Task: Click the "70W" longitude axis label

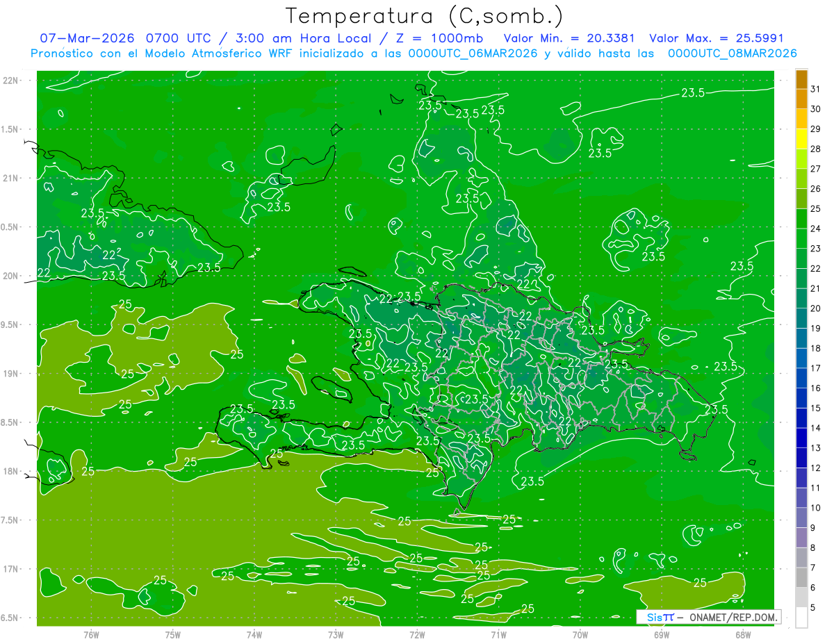Action: coord(580,635)
